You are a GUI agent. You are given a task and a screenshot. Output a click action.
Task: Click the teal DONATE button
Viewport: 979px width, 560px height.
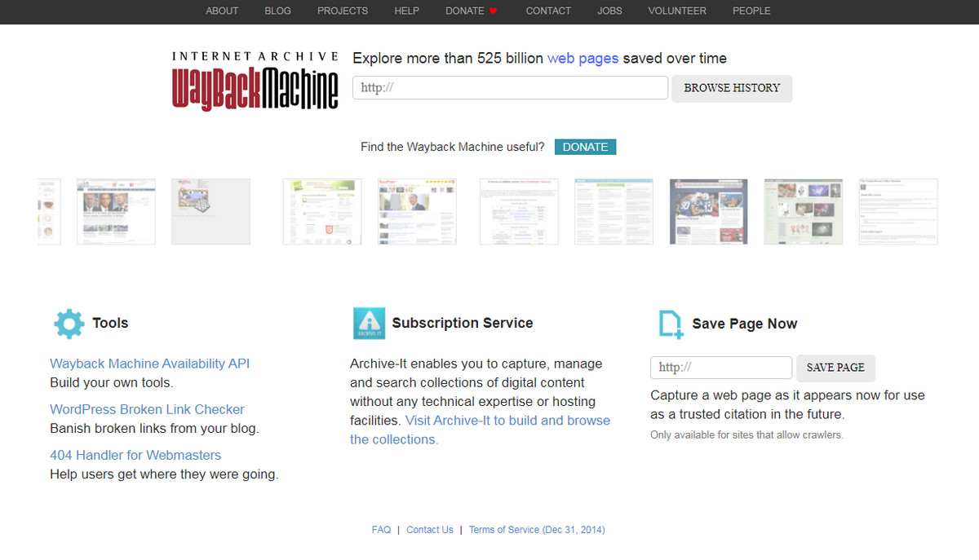click(585, 147)
